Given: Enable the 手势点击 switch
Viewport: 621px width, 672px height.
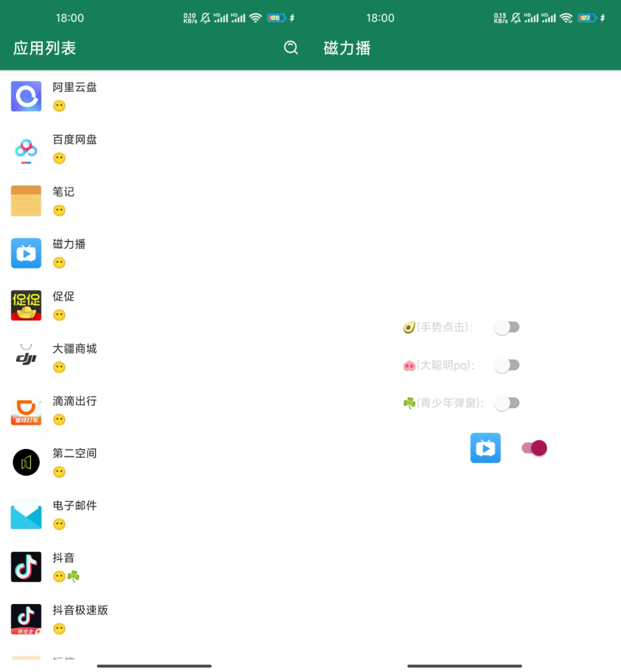Looking at the screenshot, I should tap(507, 328).
